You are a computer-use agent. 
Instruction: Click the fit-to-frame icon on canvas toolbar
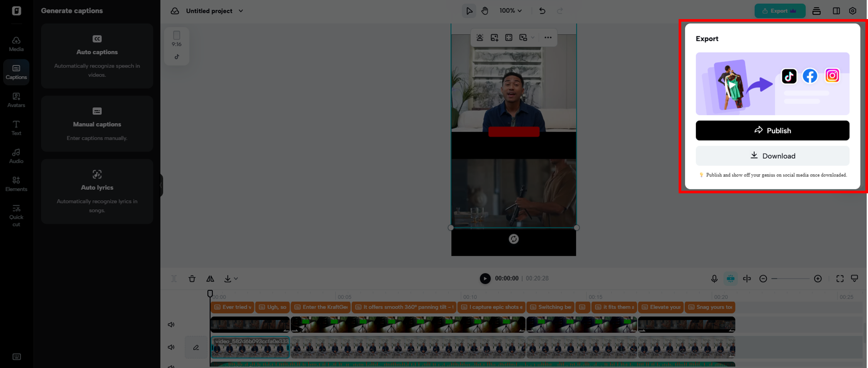[509, 38]
